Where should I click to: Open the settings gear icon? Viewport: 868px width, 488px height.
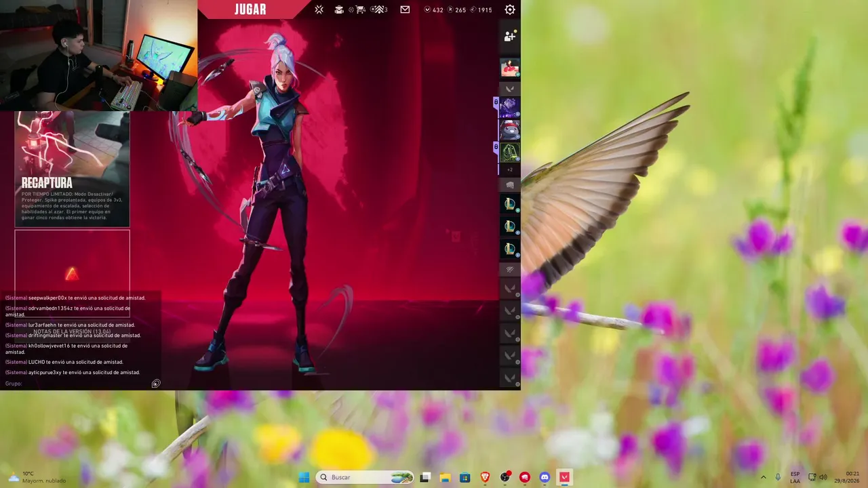click(510, 9)
